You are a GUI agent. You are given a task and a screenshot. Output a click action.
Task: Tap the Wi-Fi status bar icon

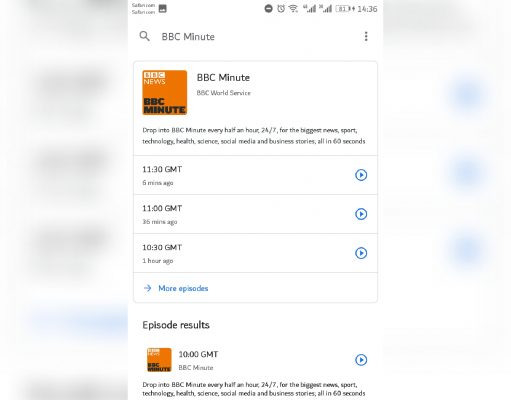click(x=293, y=9)
